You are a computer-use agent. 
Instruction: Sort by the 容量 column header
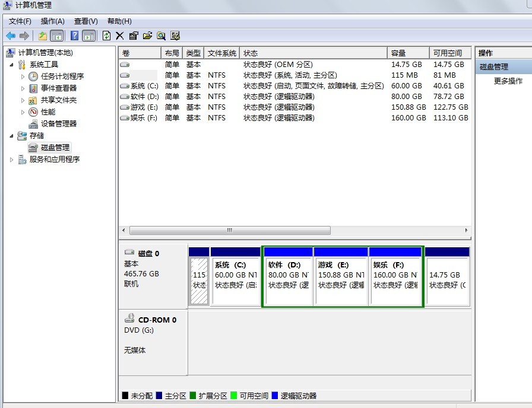[408, 53]
